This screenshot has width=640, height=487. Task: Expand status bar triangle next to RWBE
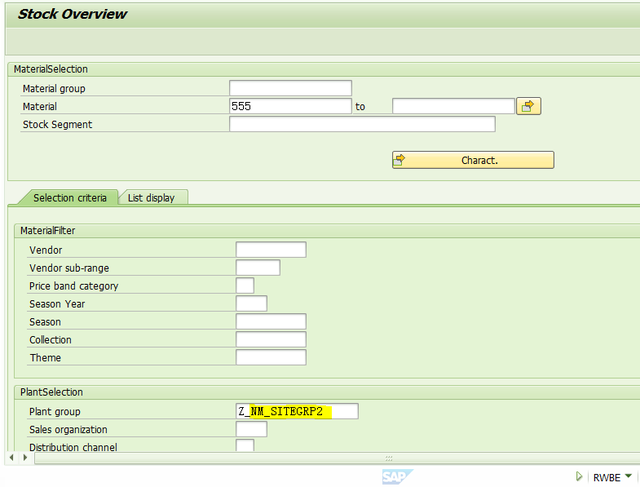578,476
